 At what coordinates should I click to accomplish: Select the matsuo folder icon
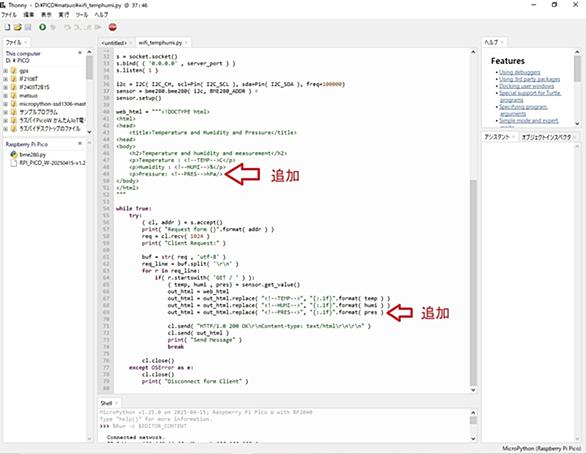click(14, 96)
